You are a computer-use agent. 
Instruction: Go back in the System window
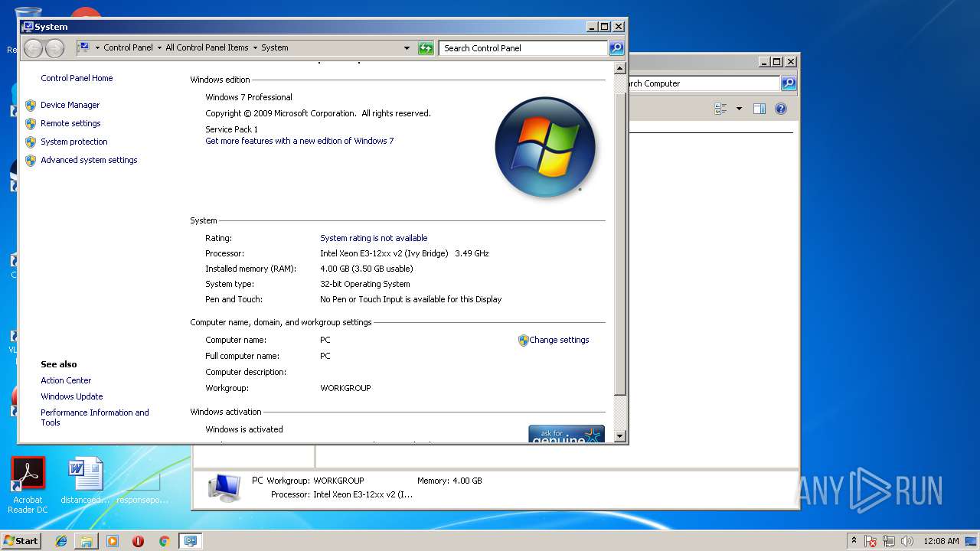33,48
